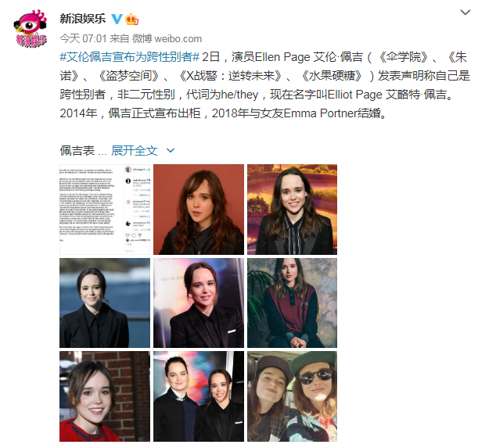Image resolution: width=478 pixels, height=448 pixels.
Task: Open the thumbnail with maroon polo shirt
Action: click(292, 303)
